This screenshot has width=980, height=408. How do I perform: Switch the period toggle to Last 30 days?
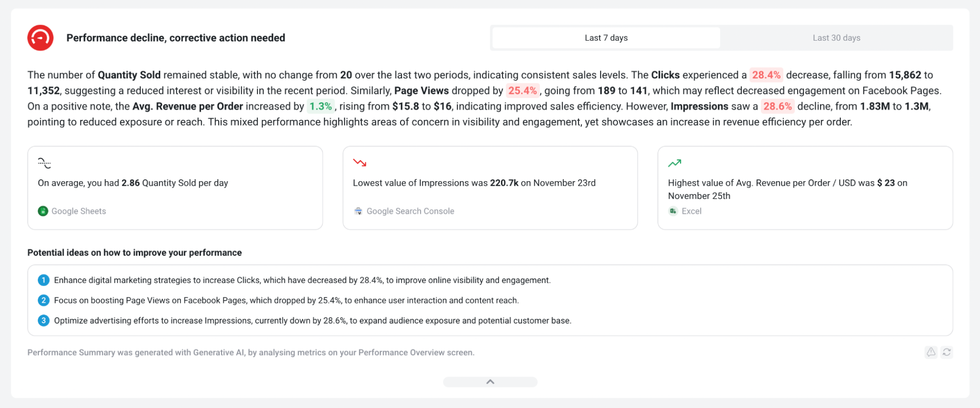(836, 37)
